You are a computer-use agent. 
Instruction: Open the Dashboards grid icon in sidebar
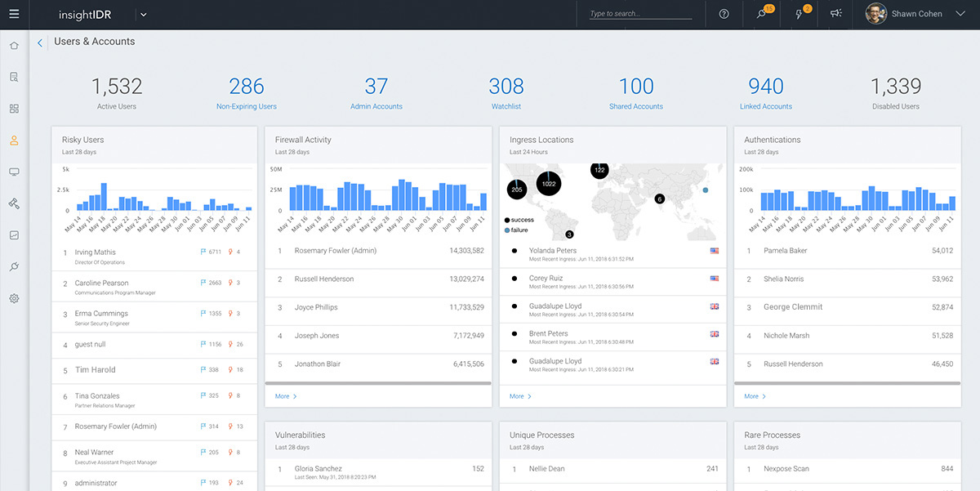point(14,109)
